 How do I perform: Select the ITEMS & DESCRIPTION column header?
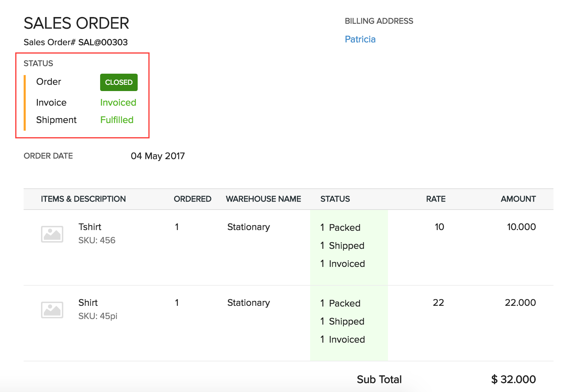pos(83,199)
